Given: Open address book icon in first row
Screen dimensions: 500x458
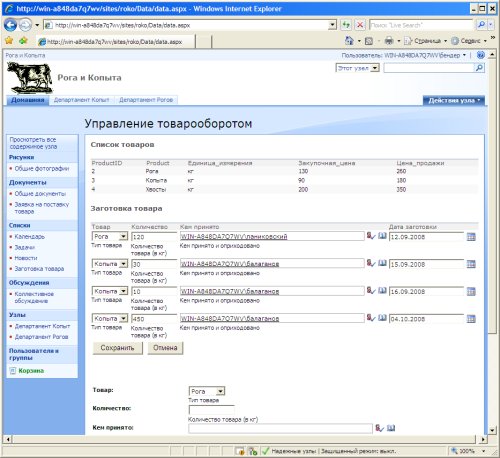Looking at the screenshot, I should click(x=382, y=236).
